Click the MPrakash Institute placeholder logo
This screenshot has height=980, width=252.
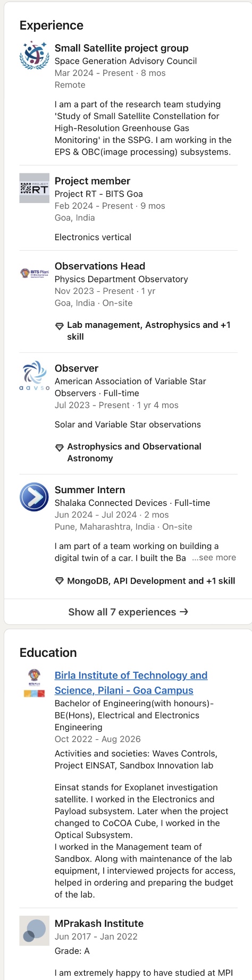point(34,931)
